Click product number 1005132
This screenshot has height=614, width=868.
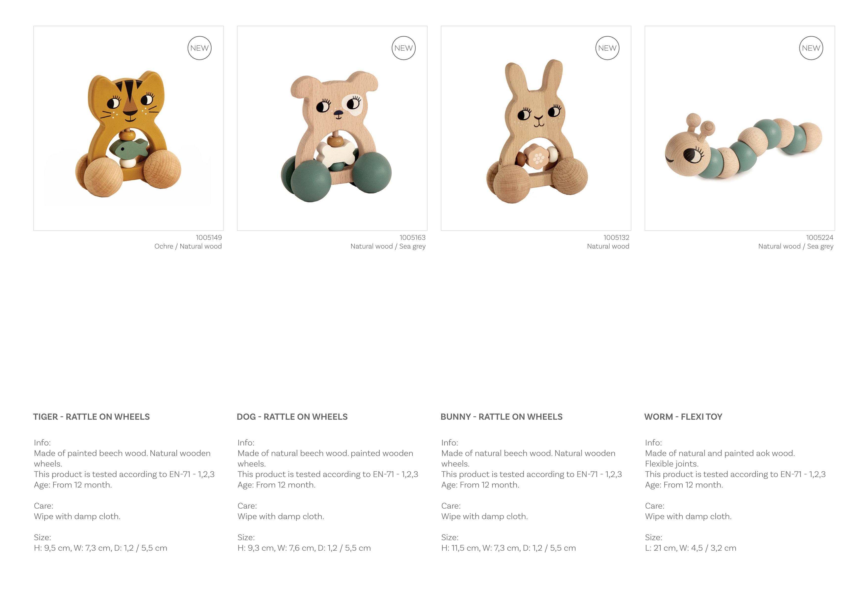[x=616, y=238]
